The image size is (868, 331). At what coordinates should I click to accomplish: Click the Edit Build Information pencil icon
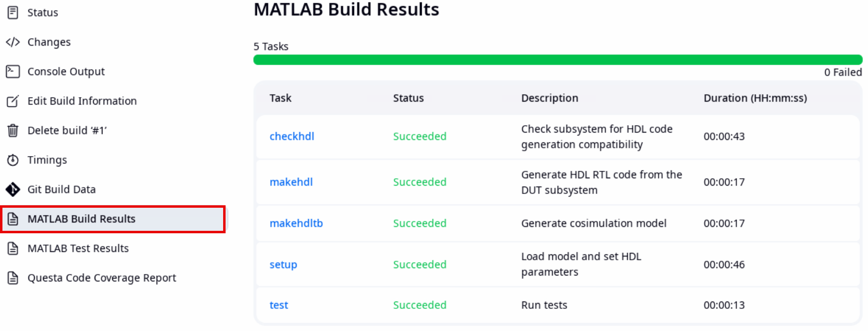(x=12, y=101)
